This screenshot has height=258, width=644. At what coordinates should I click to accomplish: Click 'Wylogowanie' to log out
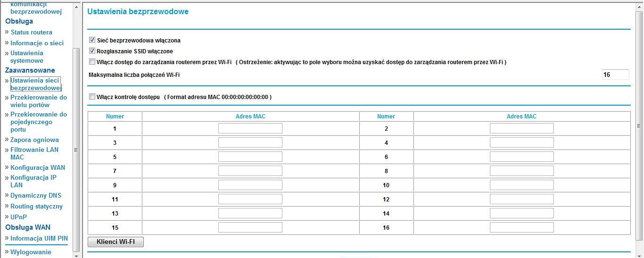[31, 252]
